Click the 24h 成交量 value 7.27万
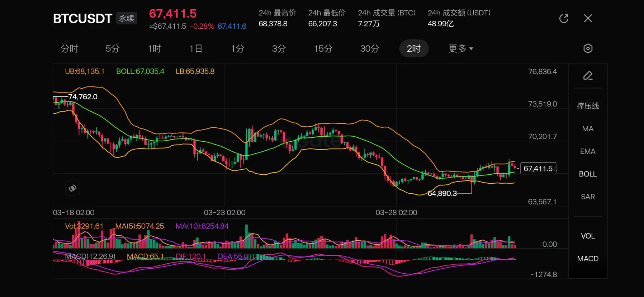 (369, 24)
